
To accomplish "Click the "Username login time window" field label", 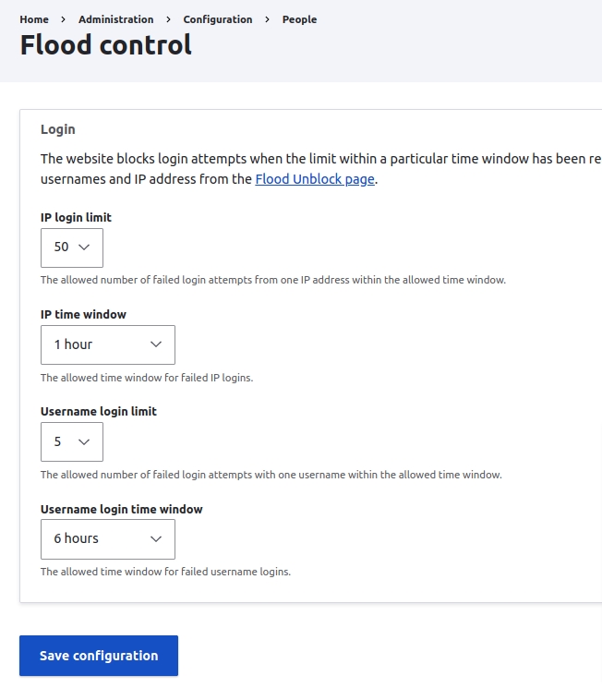I will point(121,509).
